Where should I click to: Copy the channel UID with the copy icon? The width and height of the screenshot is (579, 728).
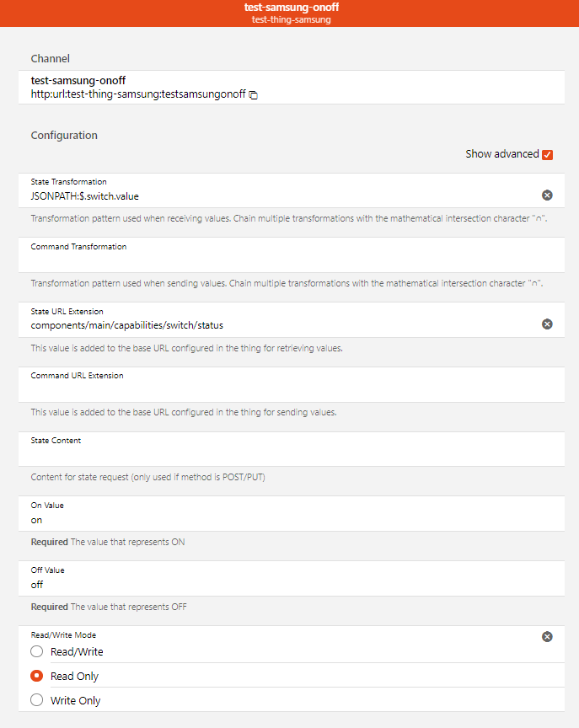click(254, 95)
